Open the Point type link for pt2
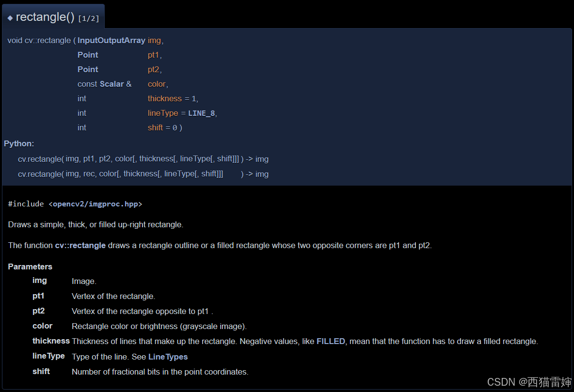Viewport: 574px width, 392px height. [x=88, y=70]
